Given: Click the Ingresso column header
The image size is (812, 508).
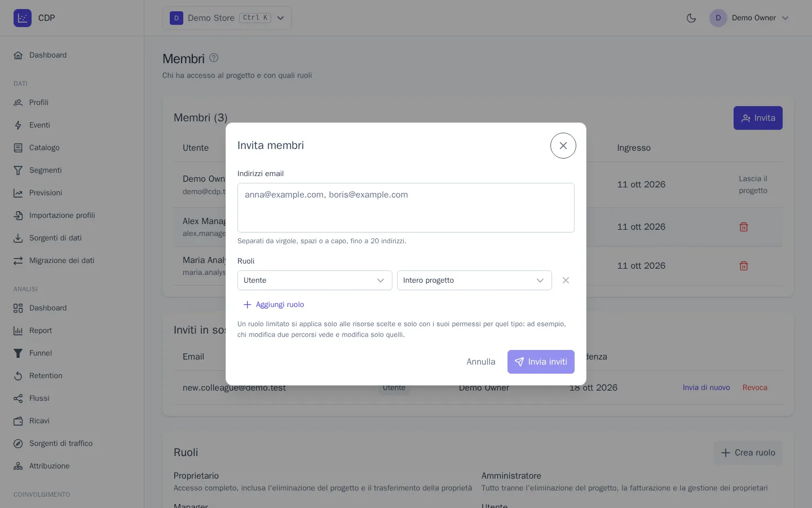Looking at the screenshot, I should 634,148.
